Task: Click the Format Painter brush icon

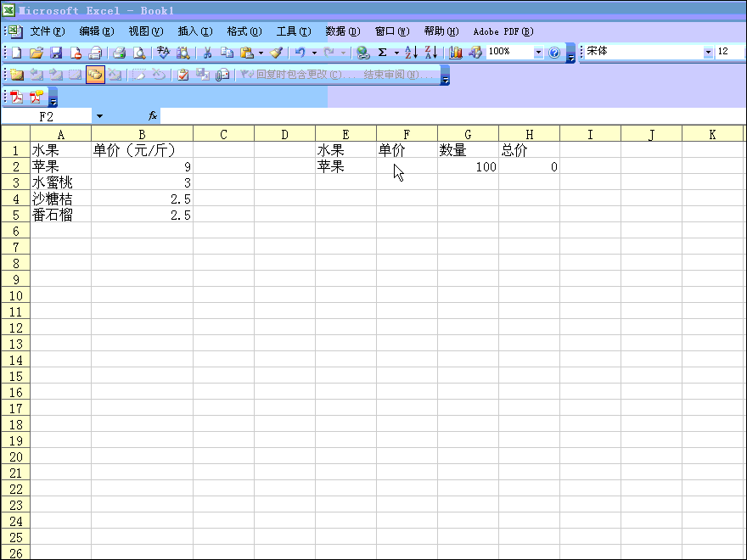Action: 277,53
